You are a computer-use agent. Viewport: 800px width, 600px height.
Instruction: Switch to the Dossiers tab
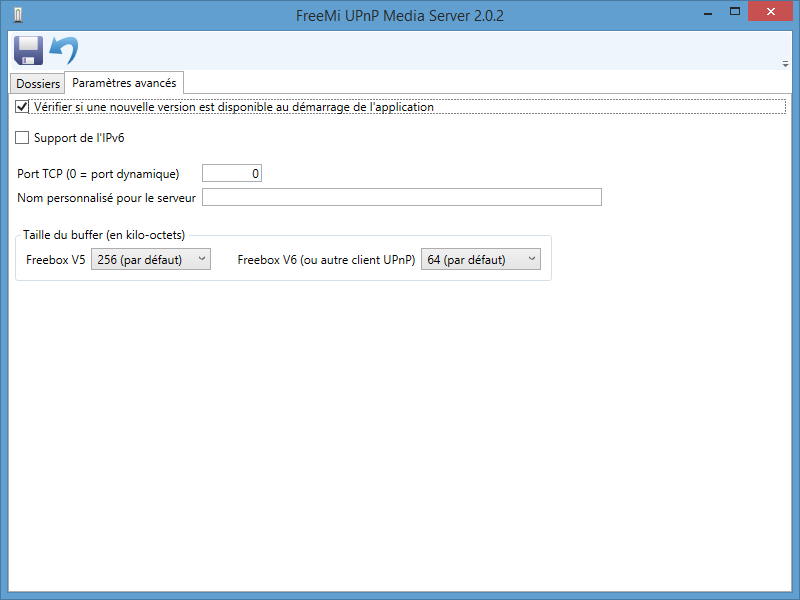[x=38, y=84]
